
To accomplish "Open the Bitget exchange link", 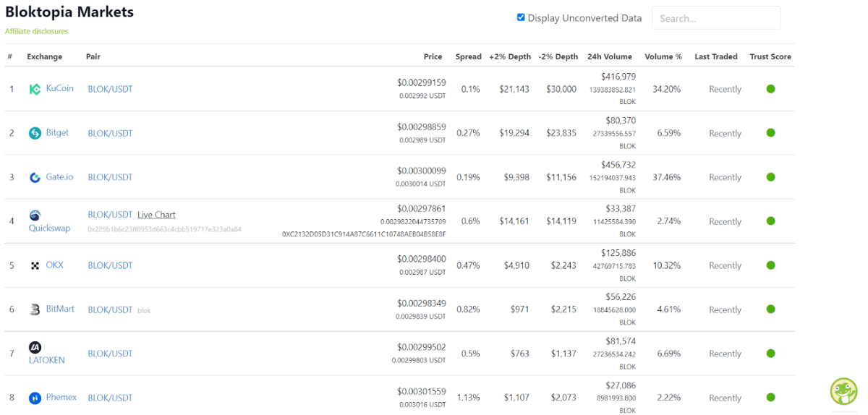I will (58, 132).
